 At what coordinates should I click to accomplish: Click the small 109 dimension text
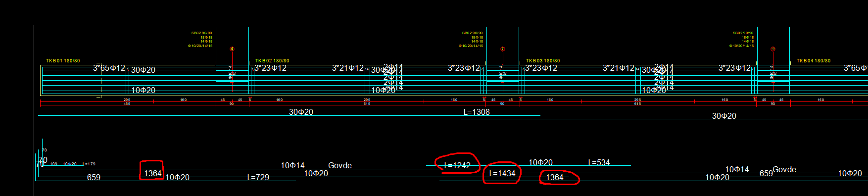click(x=54, y=164)
